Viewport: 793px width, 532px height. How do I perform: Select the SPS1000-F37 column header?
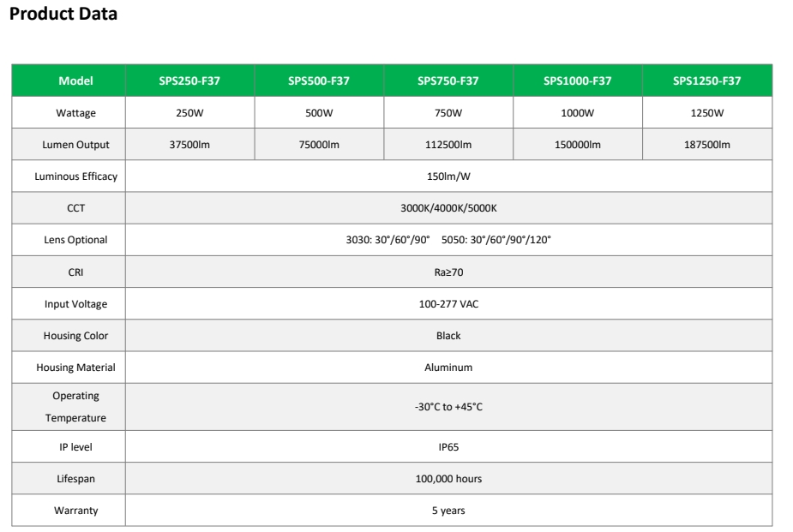(577, 81)
